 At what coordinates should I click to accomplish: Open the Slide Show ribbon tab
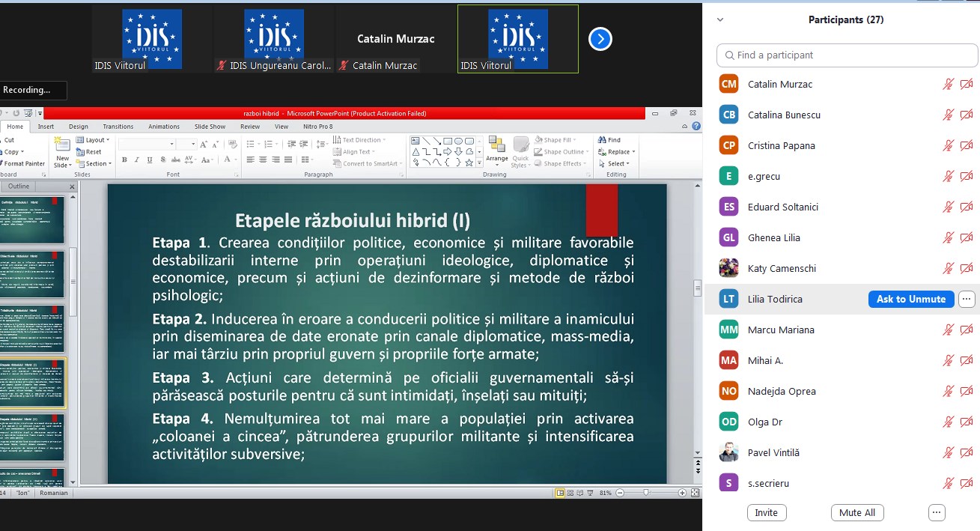click(x=210, y=127)
